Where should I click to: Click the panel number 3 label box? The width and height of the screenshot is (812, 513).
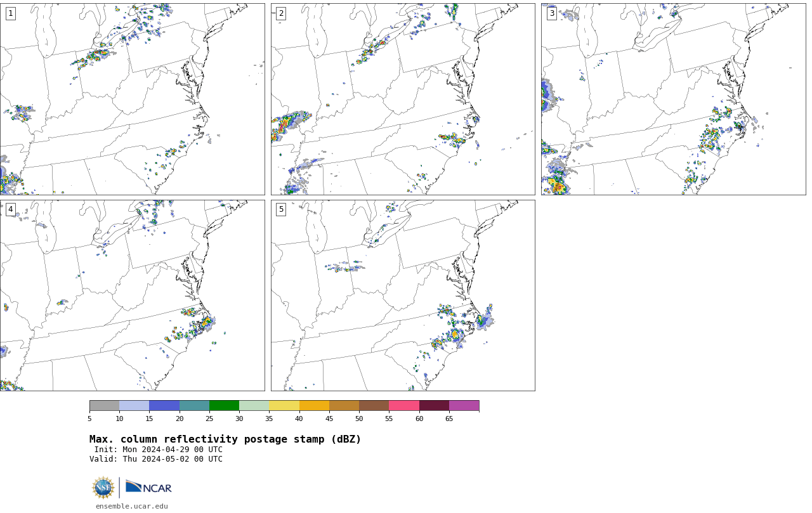(551, 13)
